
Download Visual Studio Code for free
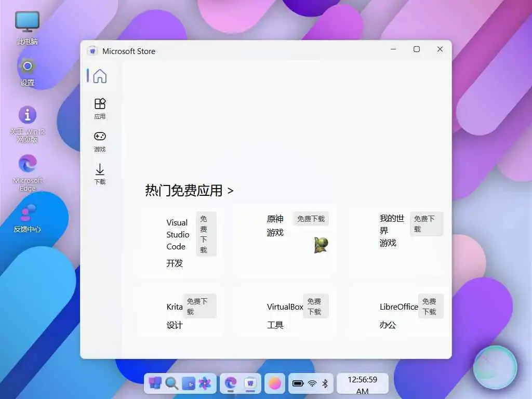click(x=206, y=234)
